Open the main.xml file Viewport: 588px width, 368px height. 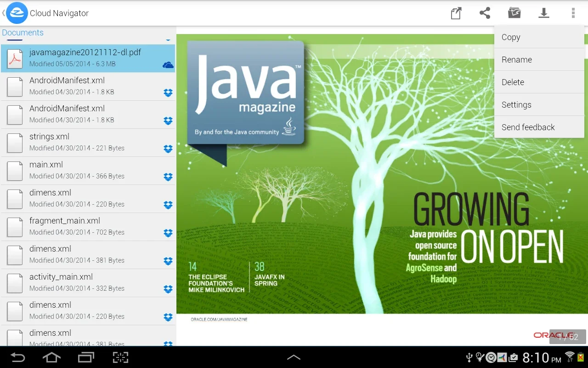pyautogui.click(x=88, y=171)
